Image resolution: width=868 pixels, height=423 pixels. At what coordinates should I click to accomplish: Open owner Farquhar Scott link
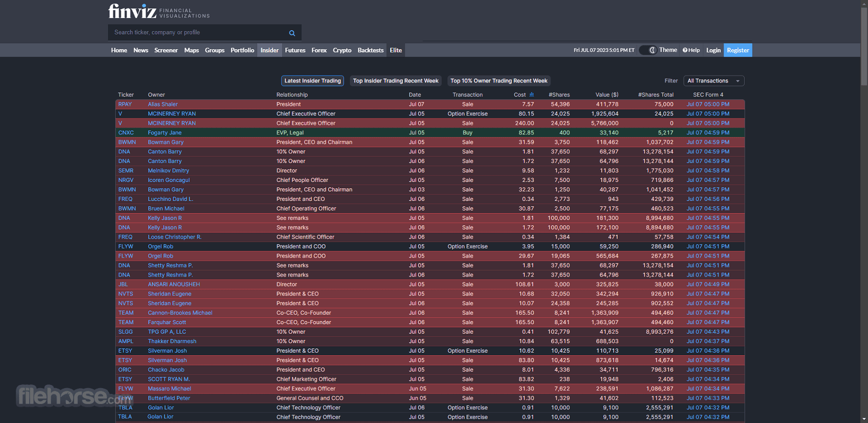(167, 323)
